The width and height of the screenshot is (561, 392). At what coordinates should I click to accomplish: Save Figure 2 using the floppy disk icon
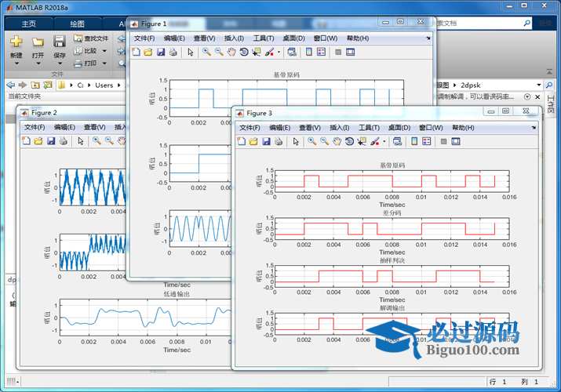click(51, 141)
